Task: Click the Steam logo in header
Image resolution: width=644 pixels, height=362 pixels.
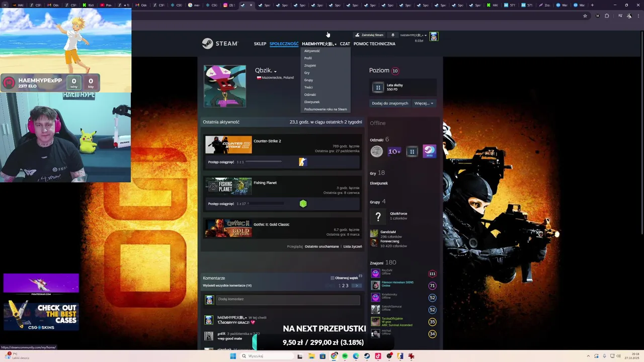Action: coord(220,44)
